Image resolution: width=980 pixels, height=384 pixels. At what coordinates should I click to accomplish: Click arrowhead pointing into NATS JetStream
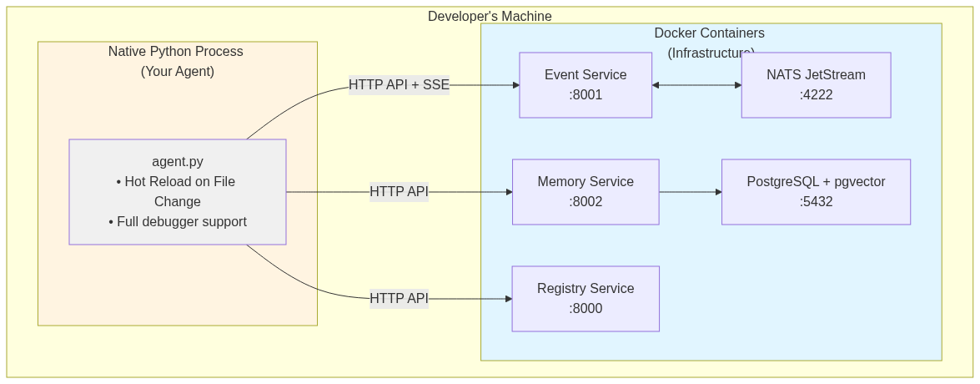(x=737, y=85)
